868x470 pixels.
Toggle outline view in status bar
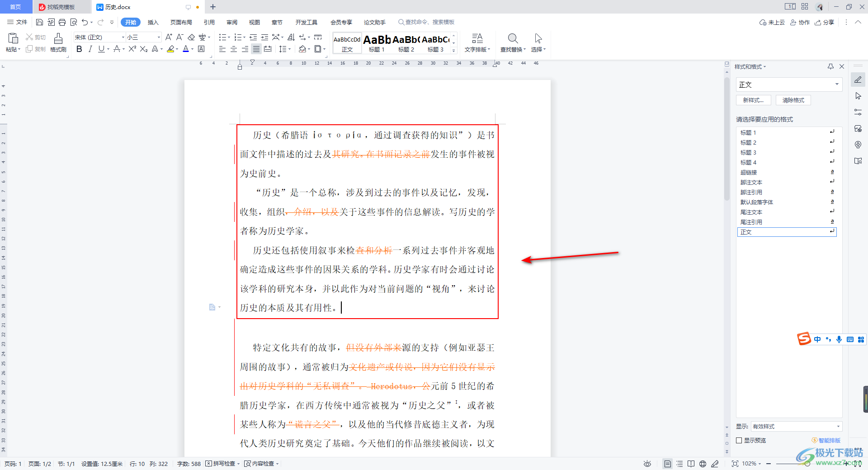coord(679,464)
